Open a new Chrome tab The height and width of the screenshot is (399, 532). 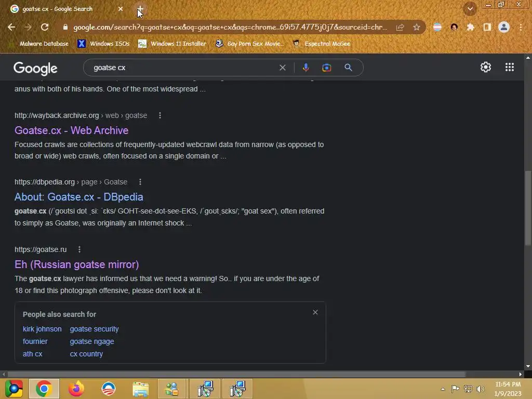[140, 9]
